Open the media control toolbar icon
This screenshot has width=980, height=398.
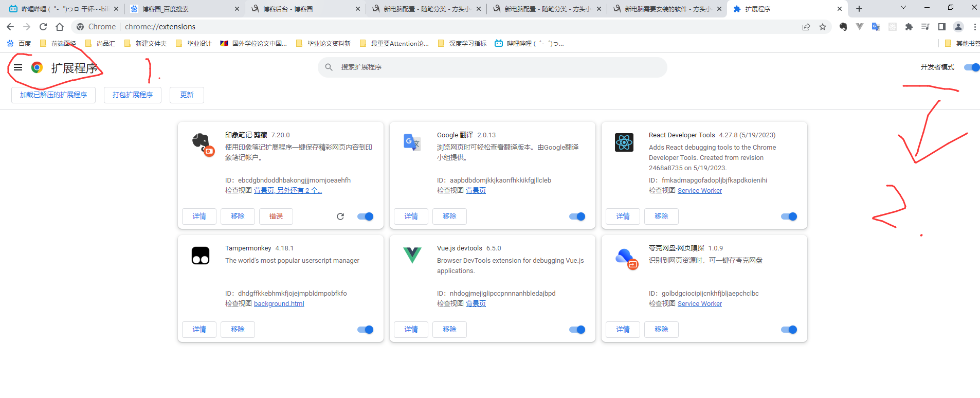click(925, 27)
